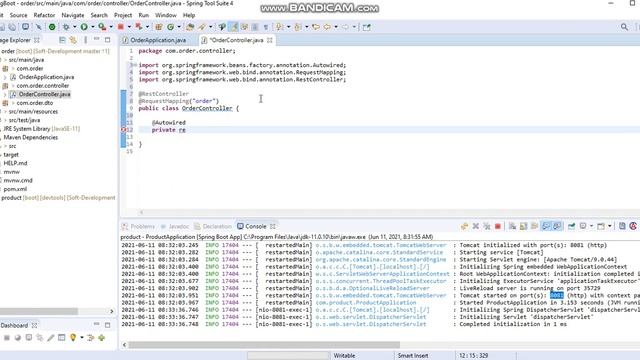Open the Run button dropdown arrow
Viewport: 640px width, 360px height.
click(93, 27)
